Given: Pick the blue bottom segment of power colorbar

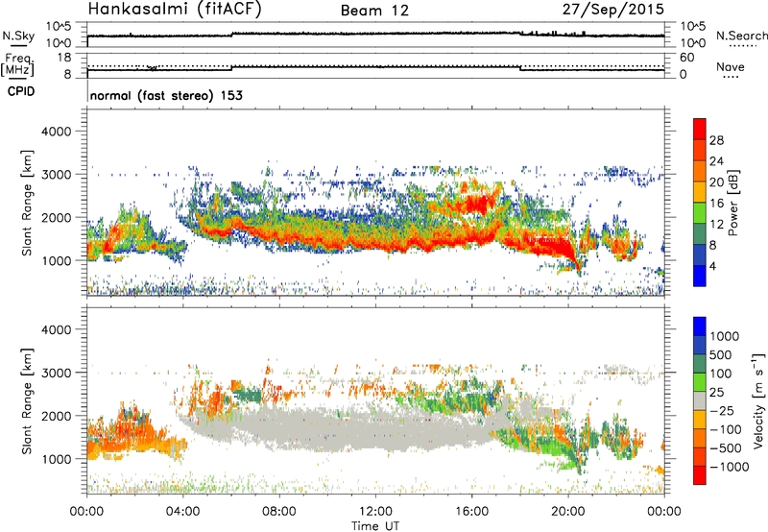Looking at the screenshot, I should tap(700, 276).
